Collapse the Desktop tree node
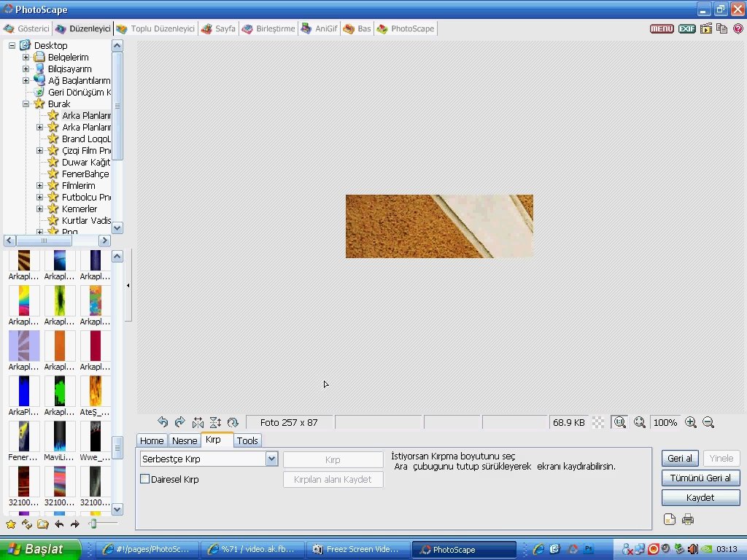 point(12,46)
